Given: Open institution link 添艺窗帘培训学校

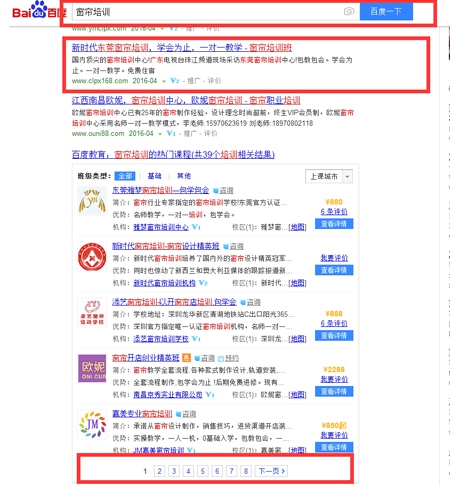Looking at the screenshot, I should [161, 339].
